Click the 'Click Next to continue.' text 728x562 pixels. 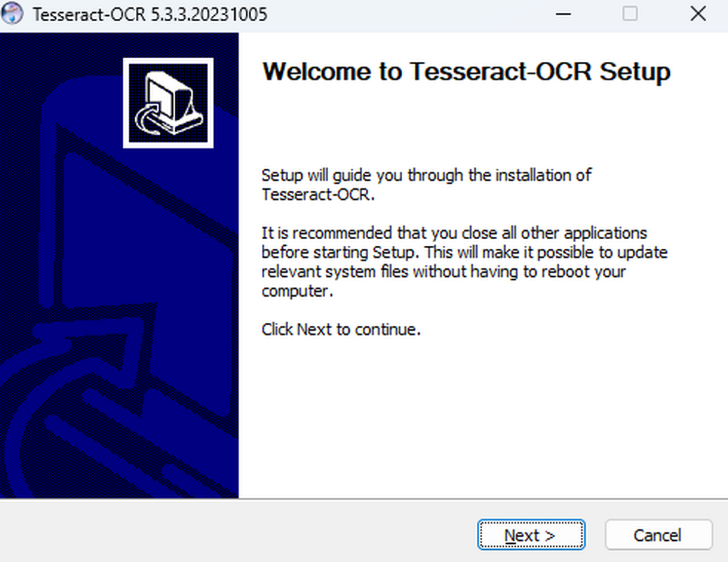341,330
